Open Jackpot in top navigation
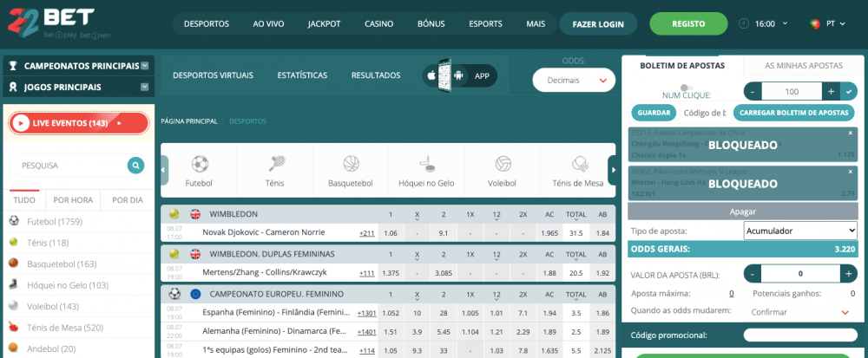The width and height of the screenshot is (868, 358). click(x=325, y=23)
